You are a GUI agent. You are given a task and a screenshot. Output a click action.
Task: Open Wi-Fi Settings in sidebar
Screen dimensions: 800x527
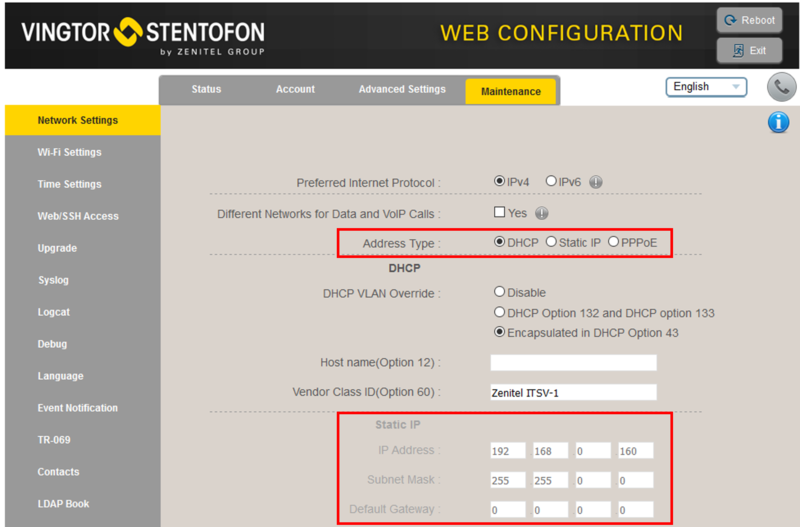point(69,152)
